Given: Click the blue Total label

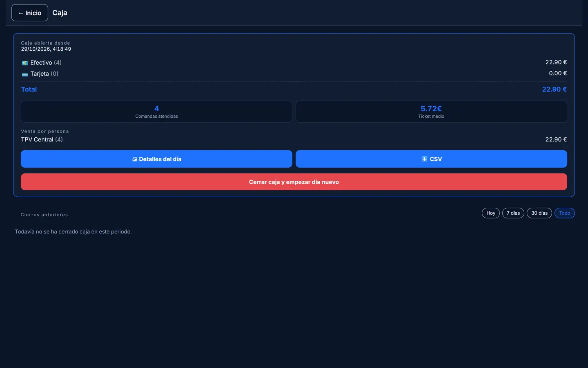Looking at the screenshot, I should (29, 89).
